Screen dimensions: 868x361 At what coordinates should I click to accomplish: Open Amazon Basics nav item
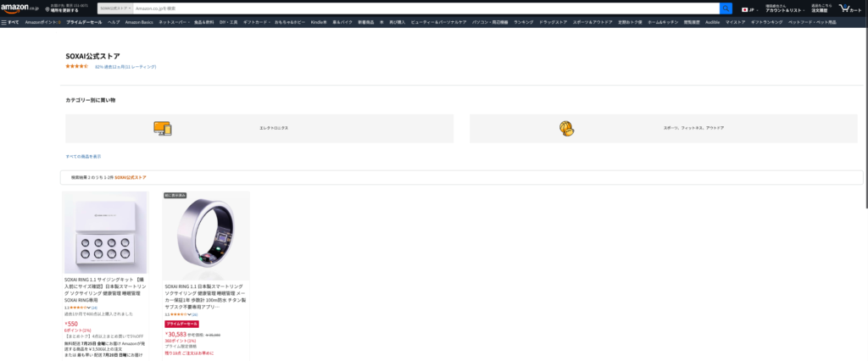(139, 22)
